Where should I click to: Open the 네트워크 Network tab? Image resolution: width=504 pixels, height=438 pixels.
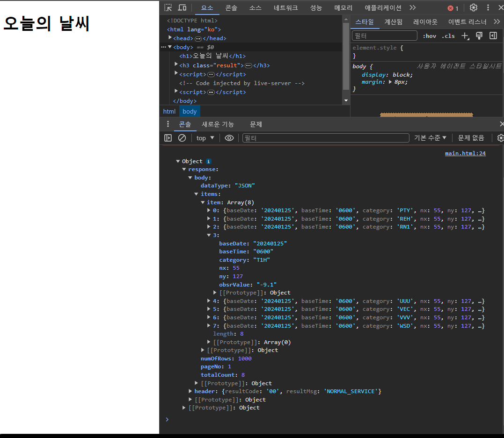coord(286,7)
